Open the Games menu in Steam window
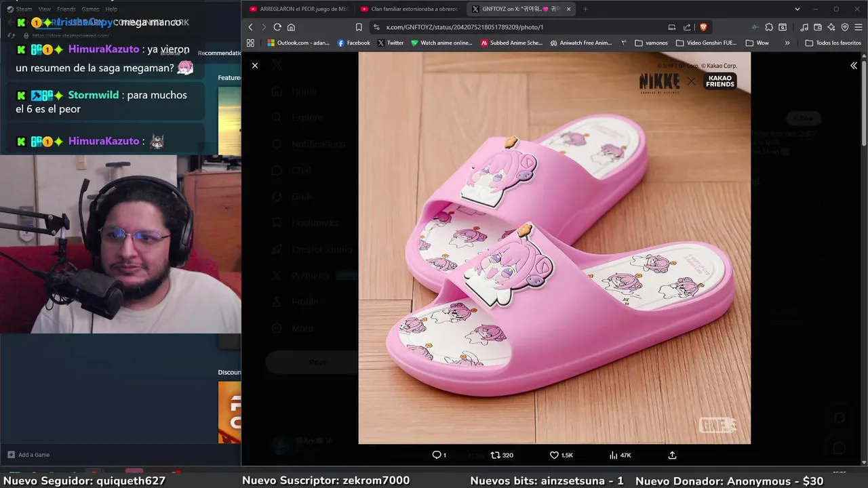 coord(90,9)
